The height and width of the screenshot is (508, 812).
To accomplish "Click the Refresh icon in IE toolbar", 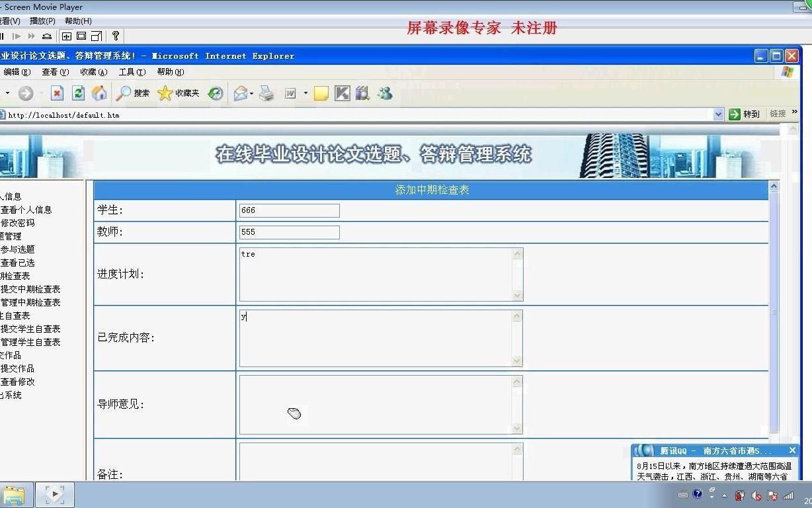I will [78, 94].
